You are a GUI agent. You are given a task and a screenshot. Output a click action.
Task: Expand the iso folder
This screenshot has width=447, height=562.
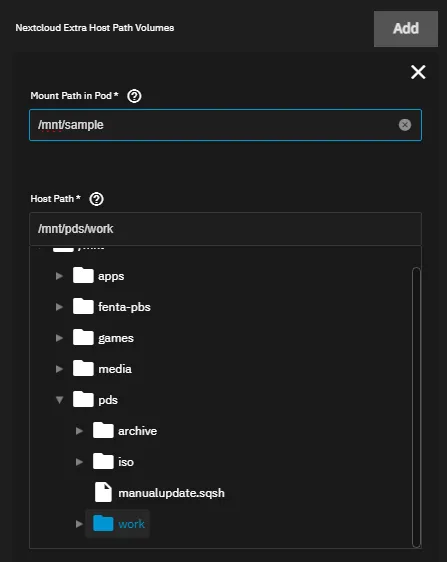click(x=79, y=462)
